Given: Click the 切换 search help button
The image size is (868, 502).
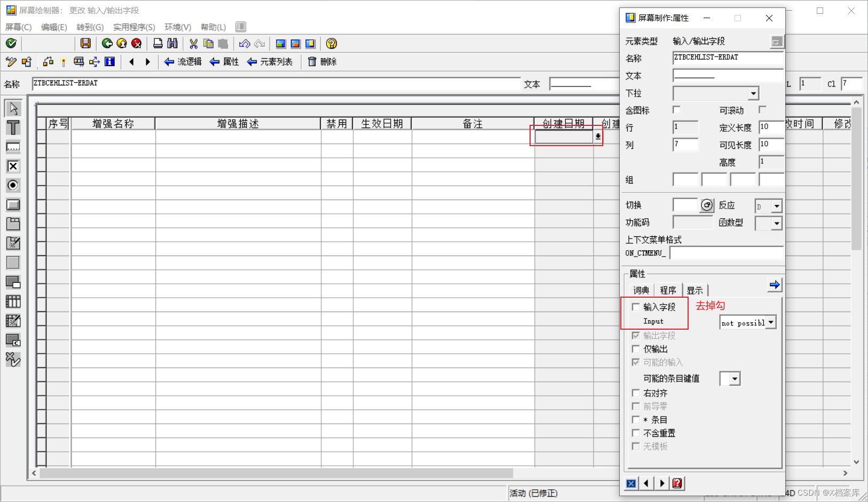Looking at the screenshot, I should 707,205.
